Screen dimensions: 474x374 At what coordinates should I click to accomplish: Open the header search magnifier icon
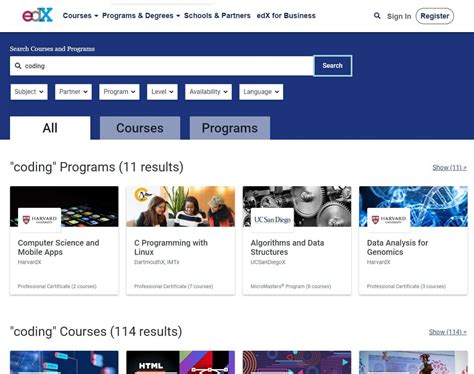point(377,16)
